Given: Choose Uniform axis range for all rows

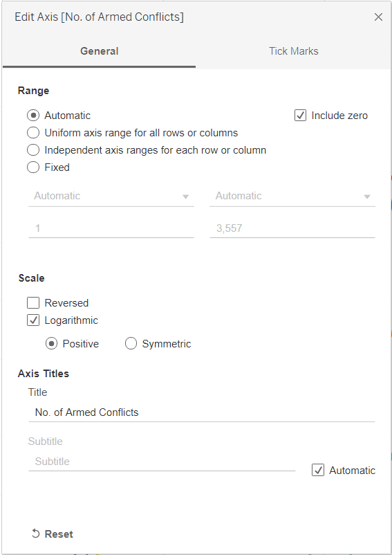Looking at the screenshot, I should click(x=33, y=133).
